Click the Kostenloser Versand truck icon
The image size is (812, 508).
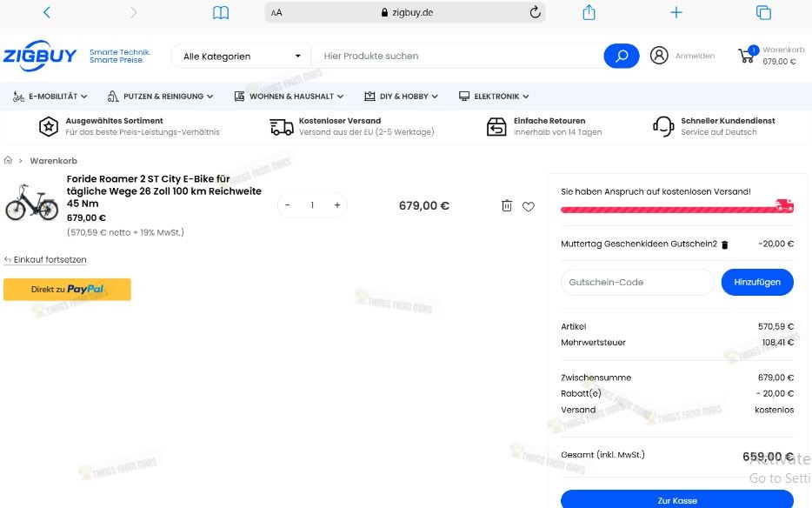tap(281, 126)
